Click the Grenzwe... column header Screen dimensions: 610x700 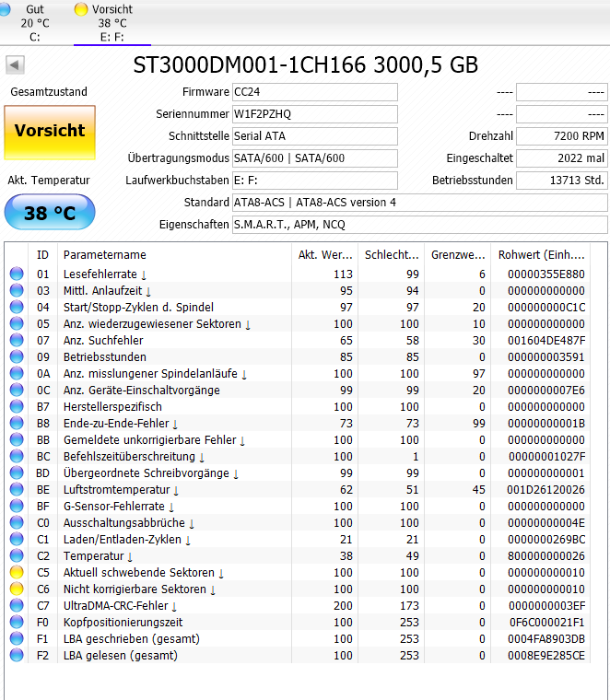coord(458,255)
